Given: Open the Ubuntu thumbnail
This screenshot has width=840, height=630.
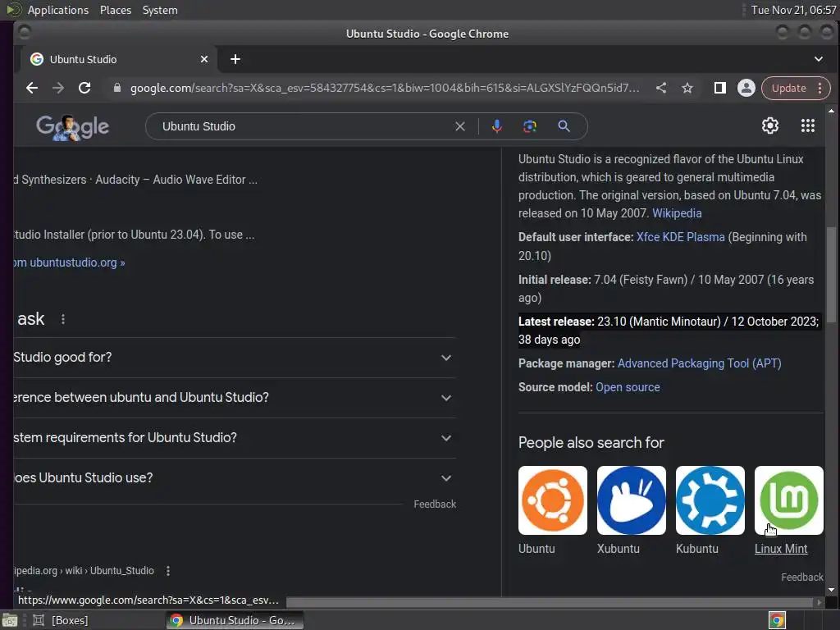Looking at the screenshot, I should pos(552,500).
